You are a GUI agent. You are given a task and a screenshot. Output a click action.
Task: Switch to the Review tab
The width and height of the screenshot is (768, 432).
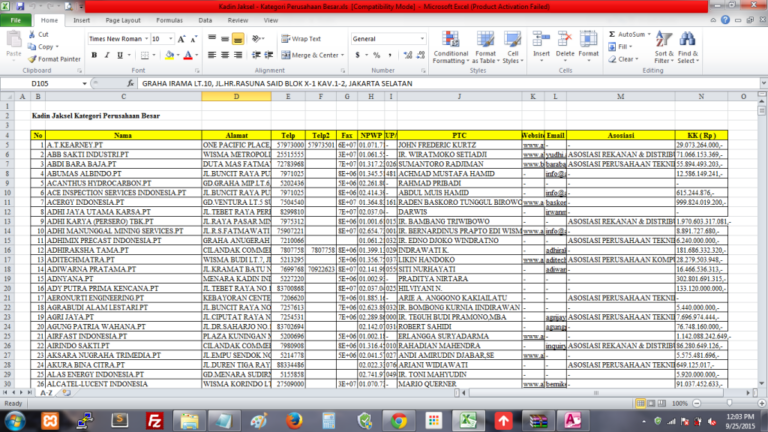pos(238,20)
